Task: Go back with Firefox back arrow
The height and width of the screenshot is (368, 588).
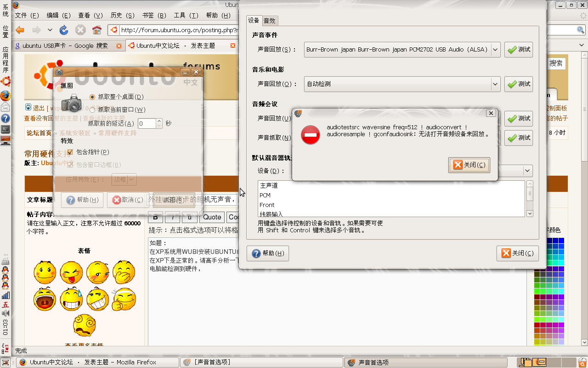Action: tap(20, 30)
